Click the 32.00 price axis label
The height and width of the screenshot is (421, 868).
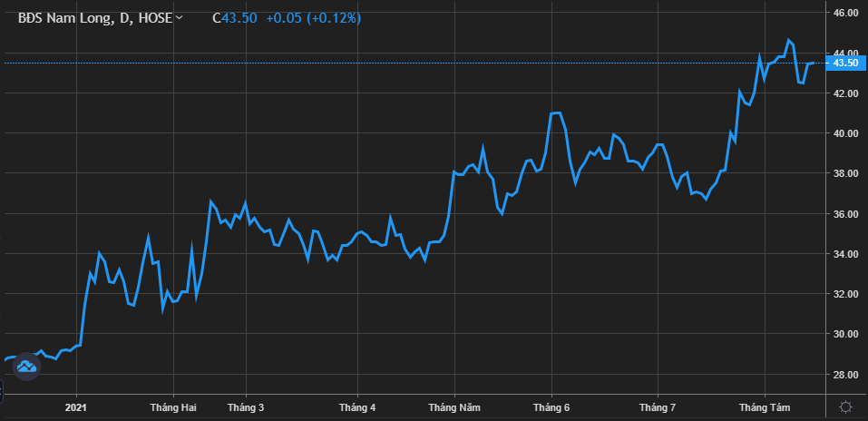pyautogui.click(x=846, y=294)
